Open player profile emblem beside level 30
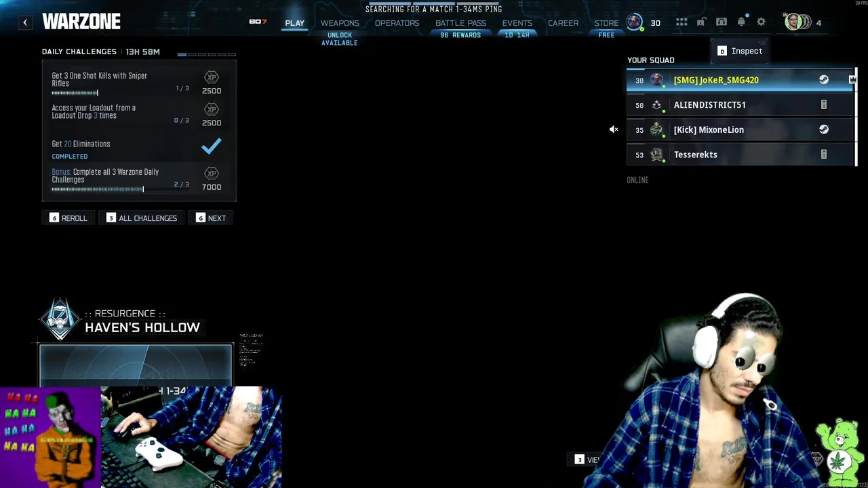868x488 pixels. (x=634, y=22)
